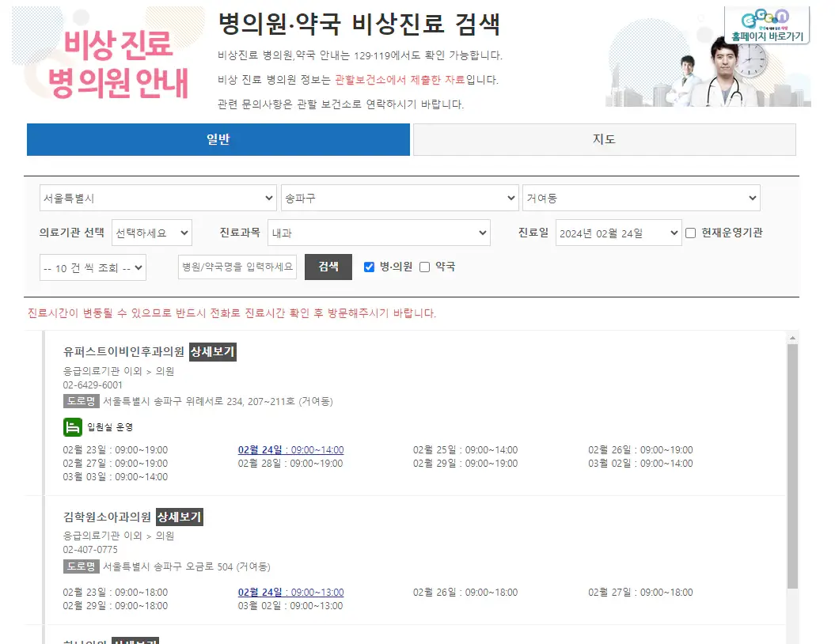Click the 도로명 badge for 김학원소아과의원

[81, 567]
